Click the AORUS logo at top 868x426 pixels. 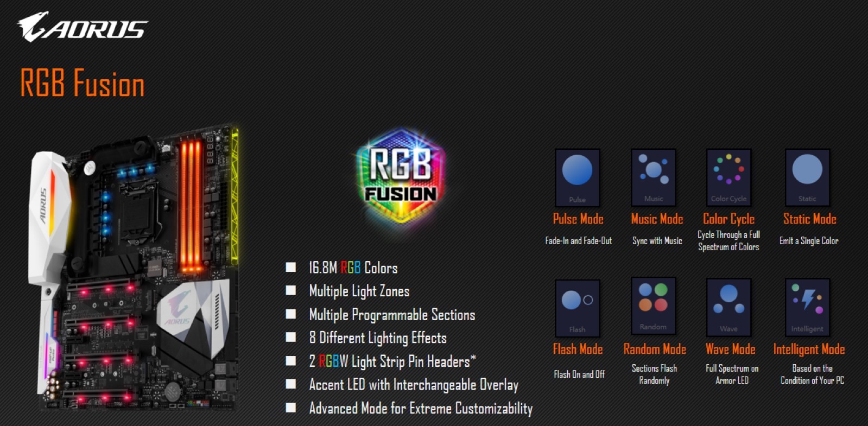click(83, 27)
